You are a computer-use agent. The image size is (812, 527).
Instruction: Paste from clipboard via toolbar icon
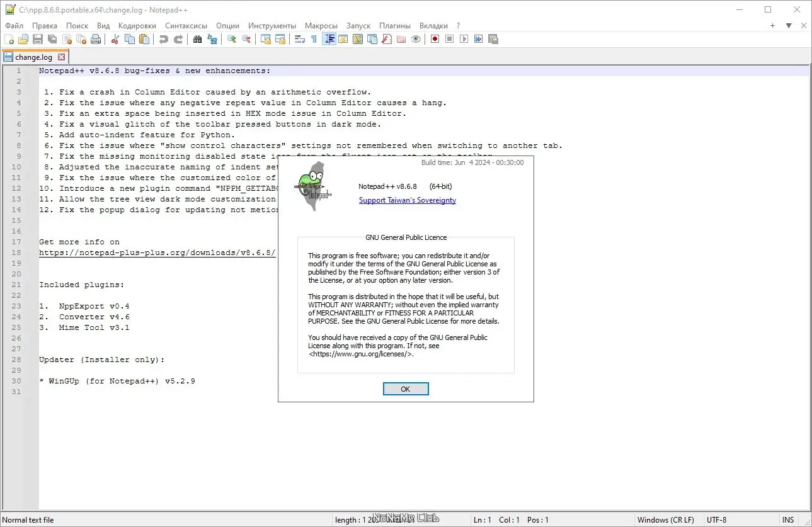tap(144, 39)
